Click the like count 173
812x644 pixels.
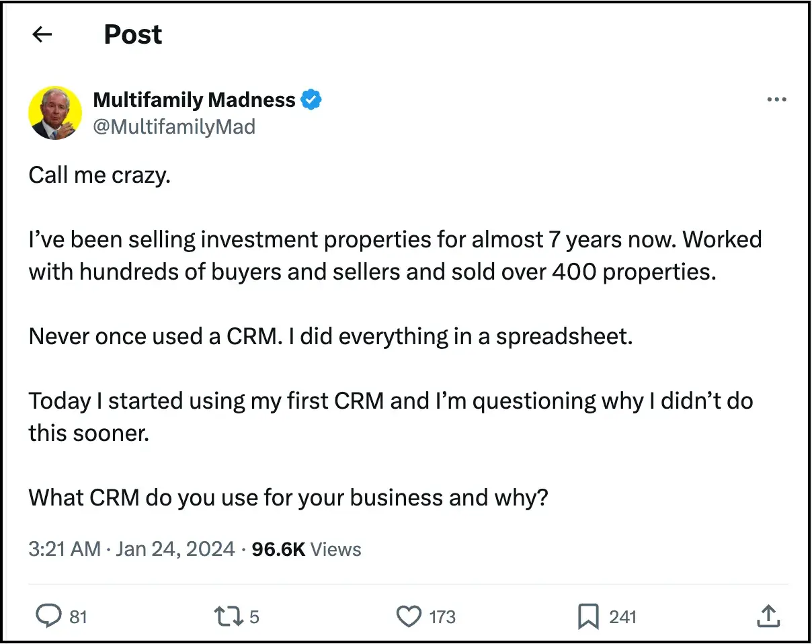point(442,616)
